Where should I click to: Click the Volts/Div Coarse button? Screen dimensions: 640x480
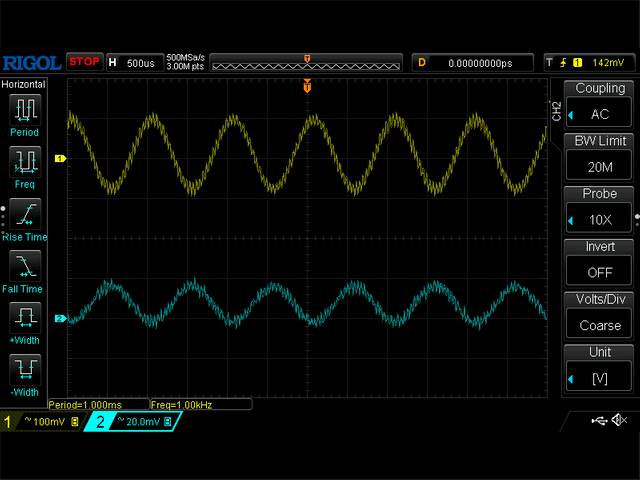coord(600,316)
